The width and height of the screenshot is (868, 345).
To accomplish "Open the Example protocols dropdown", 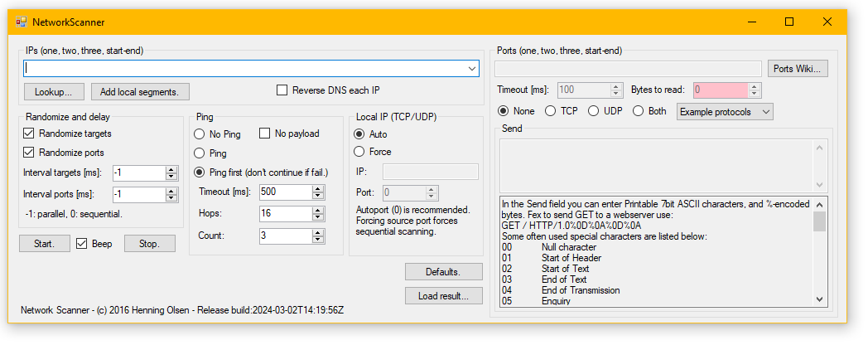I will (x=725, y=111).
